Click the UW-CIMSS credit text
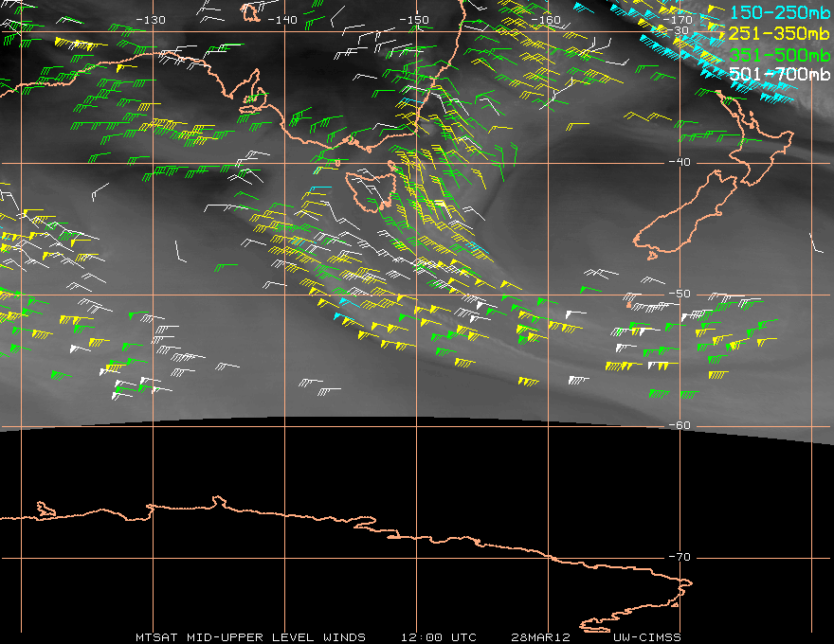The image size is (834, 644). [x=646, y=637]
